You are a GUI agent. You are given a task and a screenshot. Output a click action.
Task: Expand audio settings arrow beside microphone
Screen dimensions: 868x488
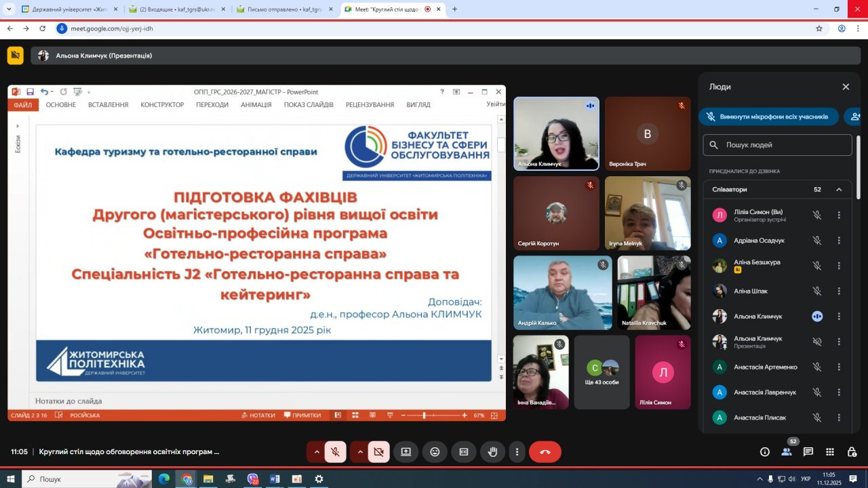[x=316, y=452]
